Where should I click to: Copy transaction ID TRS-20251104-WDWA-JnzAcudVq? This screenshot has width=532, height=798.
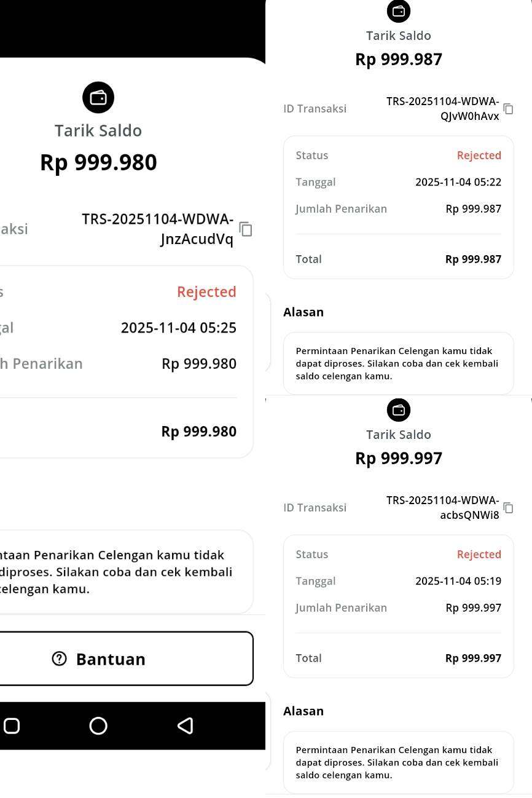pos(245,230)
